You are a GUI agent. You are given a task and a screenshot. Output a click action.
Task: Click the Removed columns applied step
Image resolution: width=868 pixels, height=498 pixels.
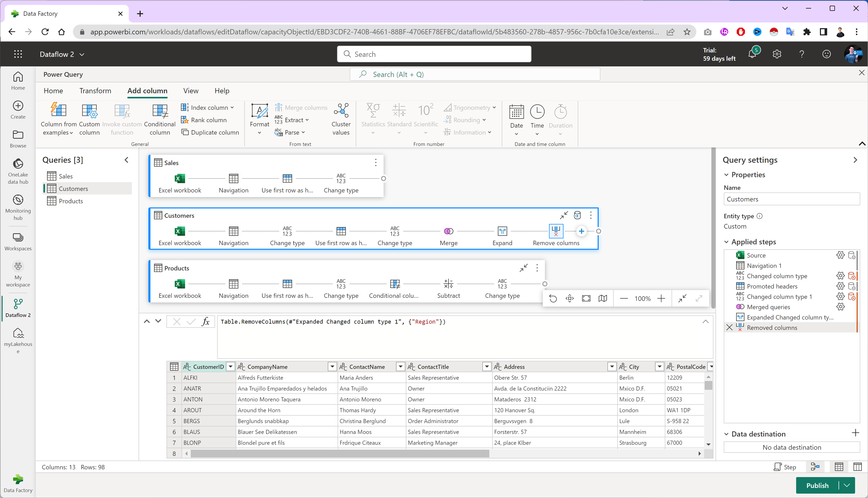coord(773,328)
